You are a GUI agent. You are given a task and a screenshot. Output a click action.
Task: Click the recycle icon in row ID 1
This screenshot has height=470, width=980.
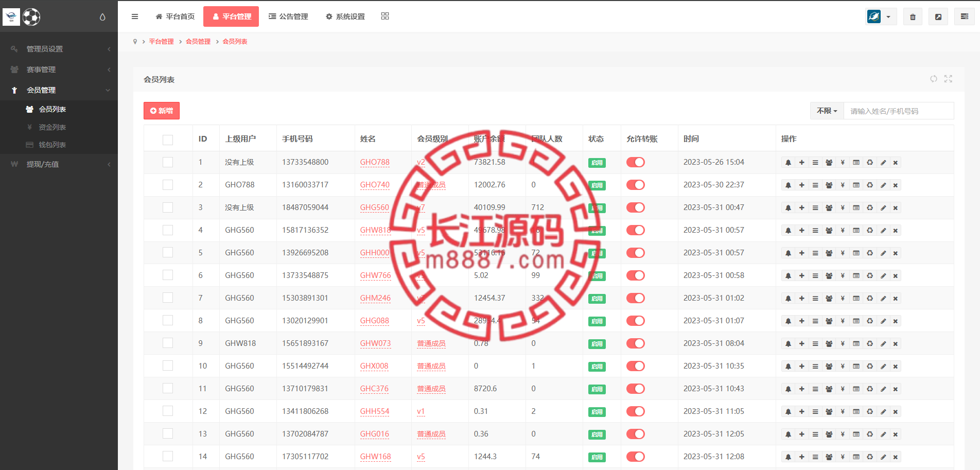coord(870,163)
